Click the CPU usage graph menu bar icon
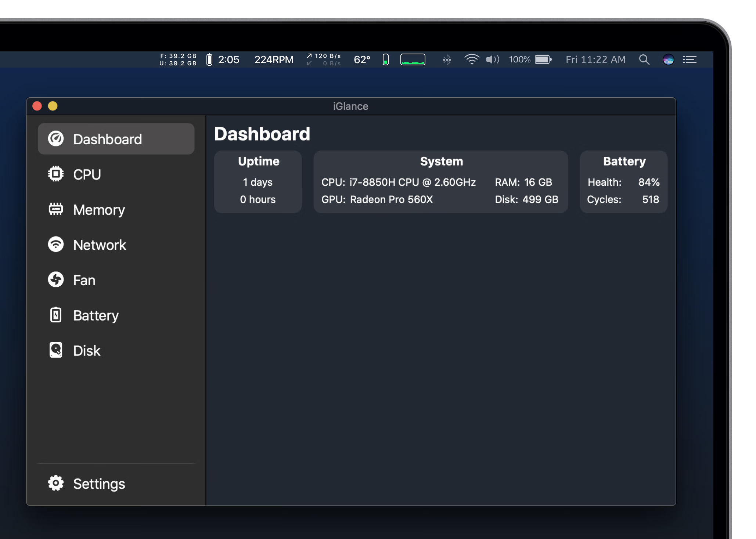Screen dimensions: 756x539 coord(413,59)
